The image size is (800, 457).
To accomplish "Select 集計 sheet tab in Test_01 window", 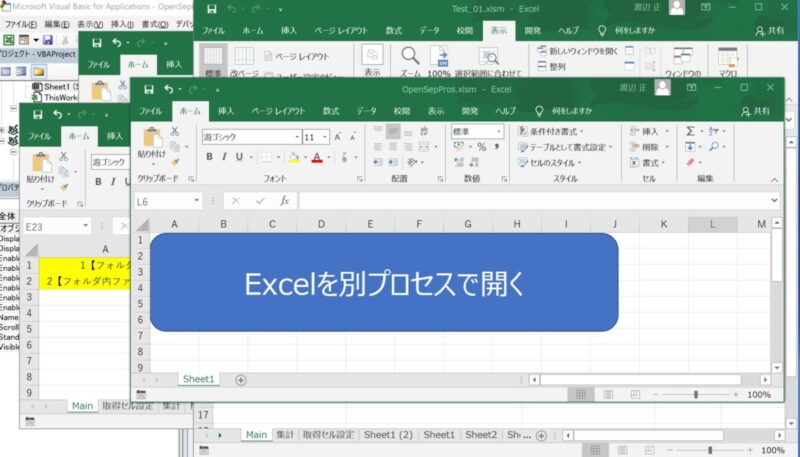I will click(x=285, y=435).
